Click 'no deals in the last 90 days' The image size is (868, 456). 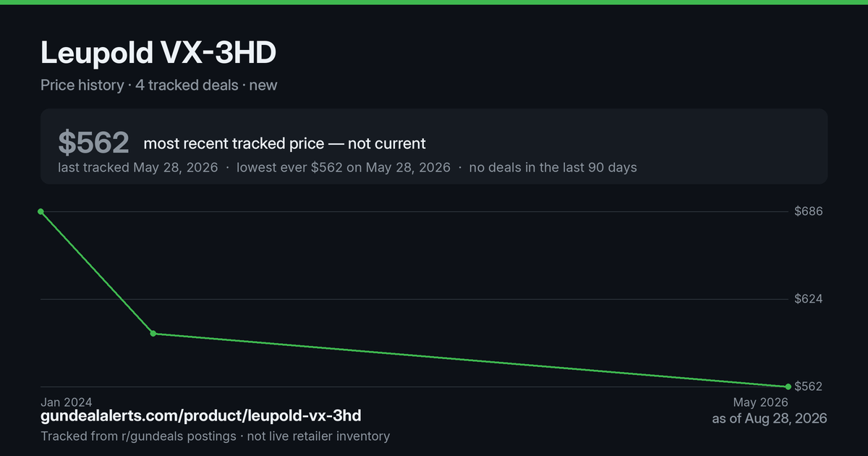coord(553,167)
